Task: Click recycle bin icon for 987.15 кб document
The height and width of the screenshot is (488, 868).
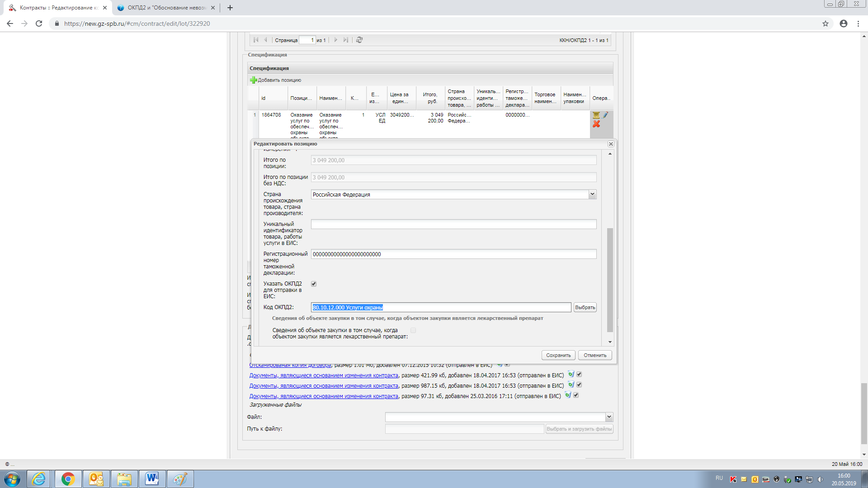Action: (x=571, y=385)
